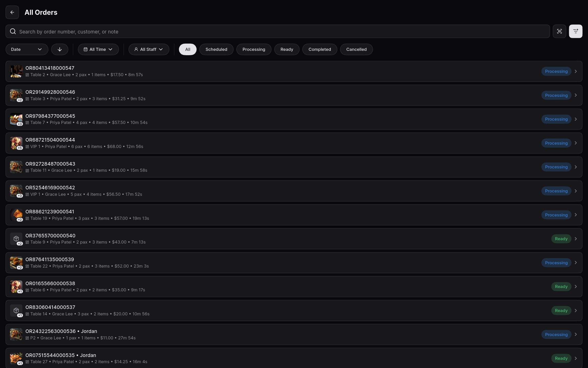Image resolution: width=588 pixels, height=368 pixels.
Task: Click Ready badge on order OR83060414000537
Action: point(561,310)
